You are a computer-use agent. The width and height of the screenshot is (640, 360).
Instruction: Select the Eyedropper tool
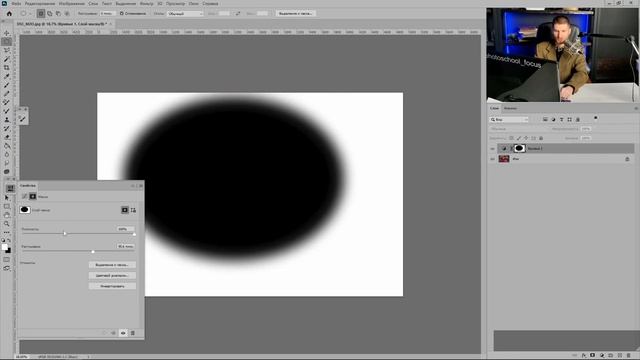(x=7, y=76)
